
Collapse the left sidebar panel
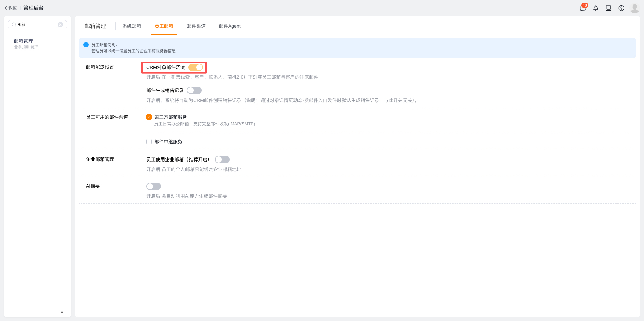coord(62,312)
